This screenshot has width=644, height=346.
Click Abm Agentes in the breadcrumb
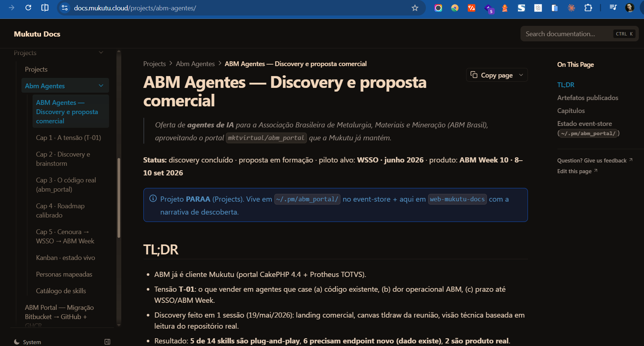point(195,64)
